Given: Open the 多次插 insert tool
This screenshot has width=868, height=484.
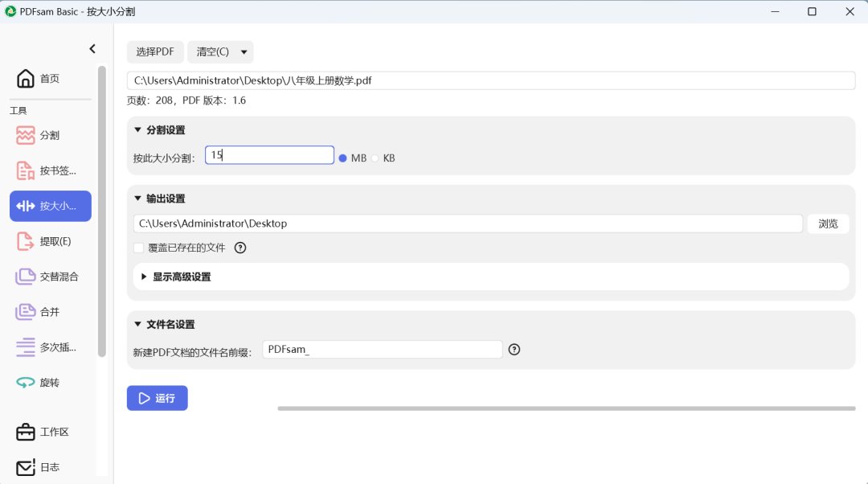Looking at the screenshot, I should click(x=51, y=347).
